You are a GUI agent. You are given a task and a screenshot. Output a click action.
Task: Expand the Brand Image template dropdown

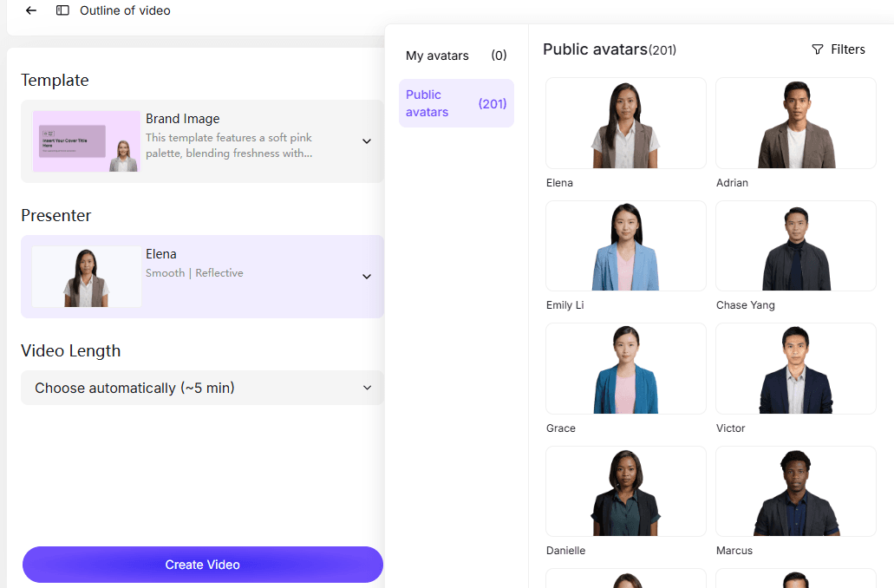tap(367, 141)
